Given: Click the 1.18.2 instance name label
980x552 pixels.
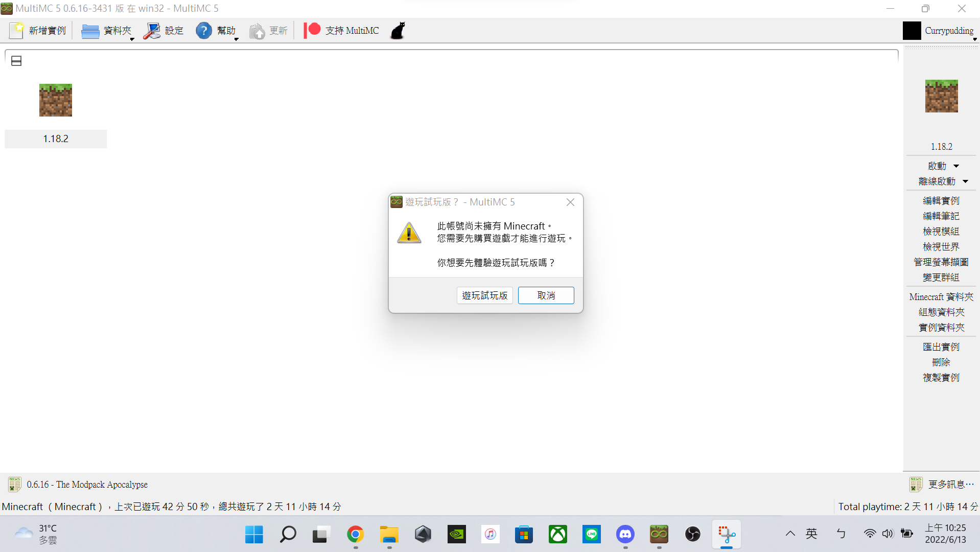Looking at the screenshot, I should pyautogui.click(x=56, y=139).
